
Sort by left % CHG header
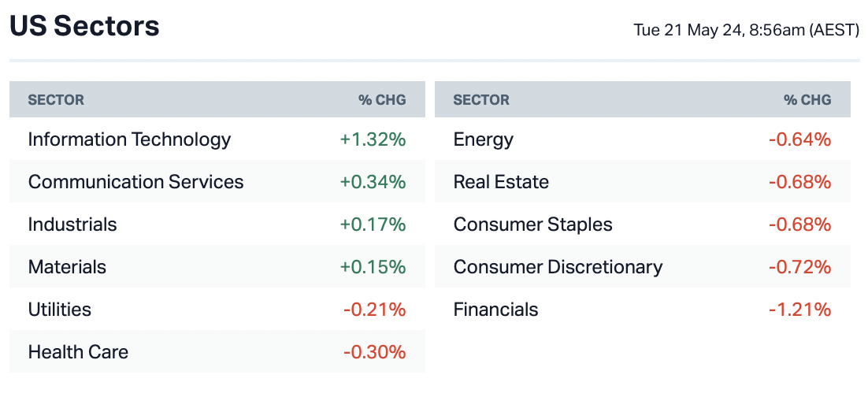click(x=382, y=100)
